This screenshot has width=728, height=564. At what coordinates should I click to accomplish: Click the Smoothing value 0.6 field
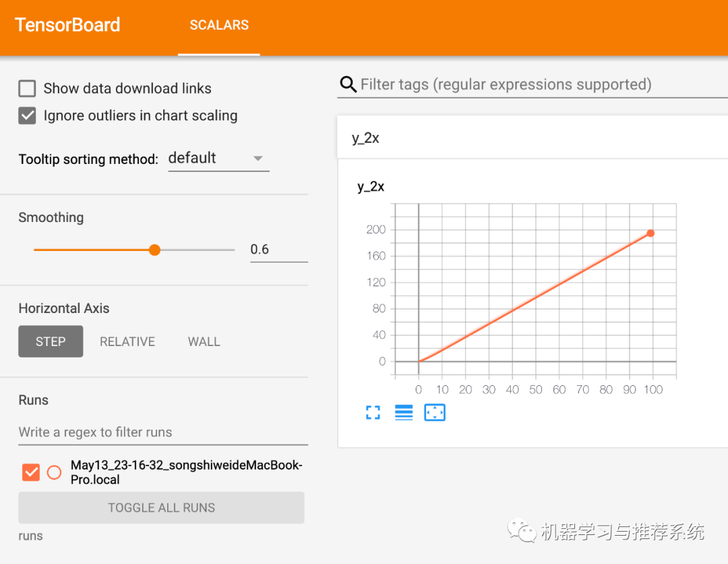pyautogui.click(x=279, y=250)
